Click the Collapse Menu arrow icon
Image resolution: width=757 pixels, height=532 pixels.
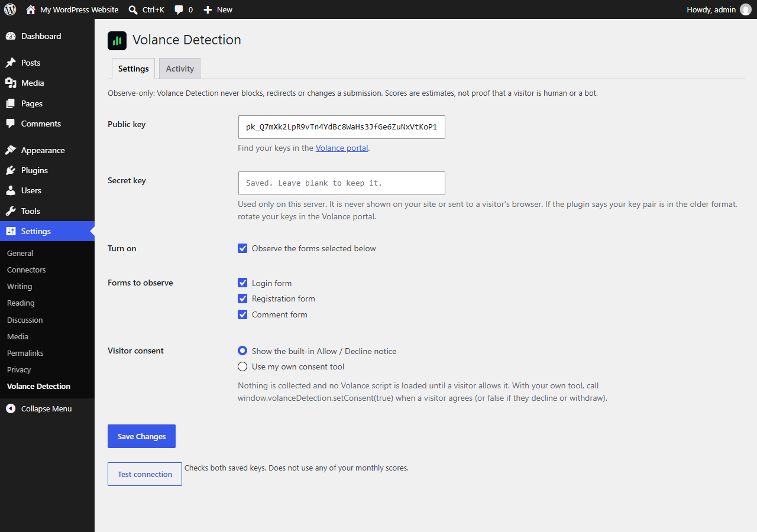tap(11, 408)
